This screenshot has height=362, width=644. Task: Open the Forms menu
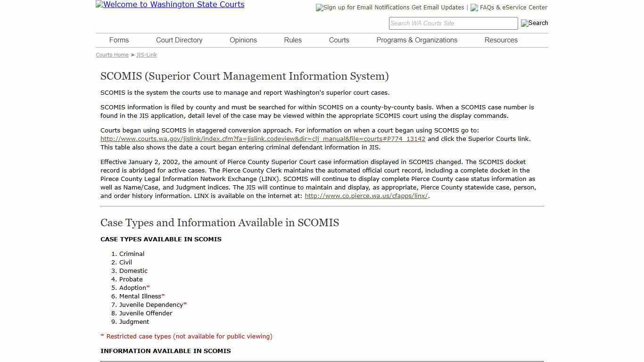pyautogui.click(x=119, y=40)
